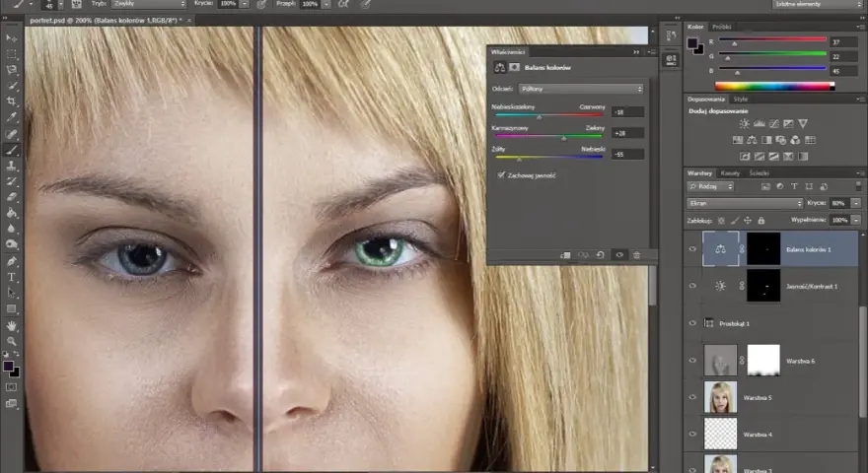
Task: Open the Rodzaj layer filter dropdown
Action: [x=711, y=186]
